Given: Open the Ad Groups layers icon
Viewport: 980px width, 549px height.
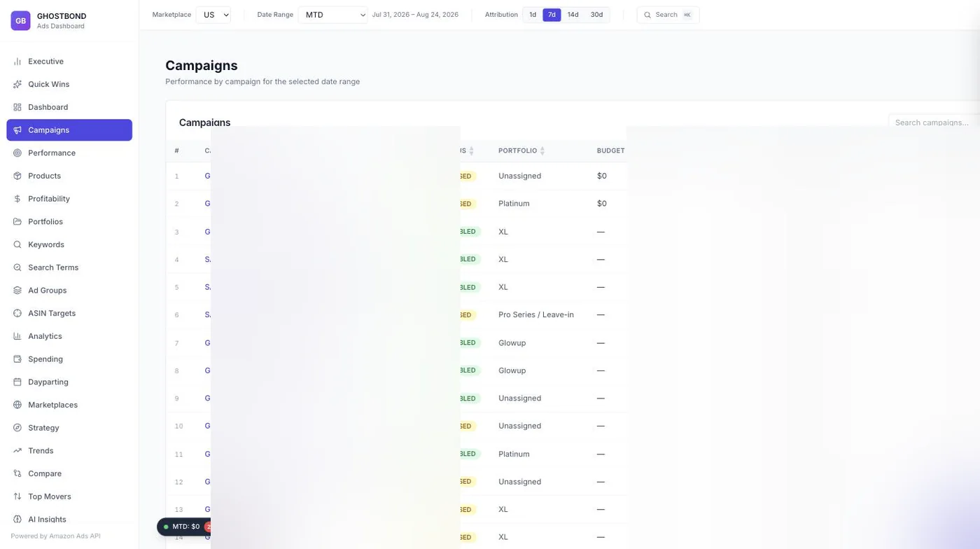Looking at the screenshot, I should 17,290.
